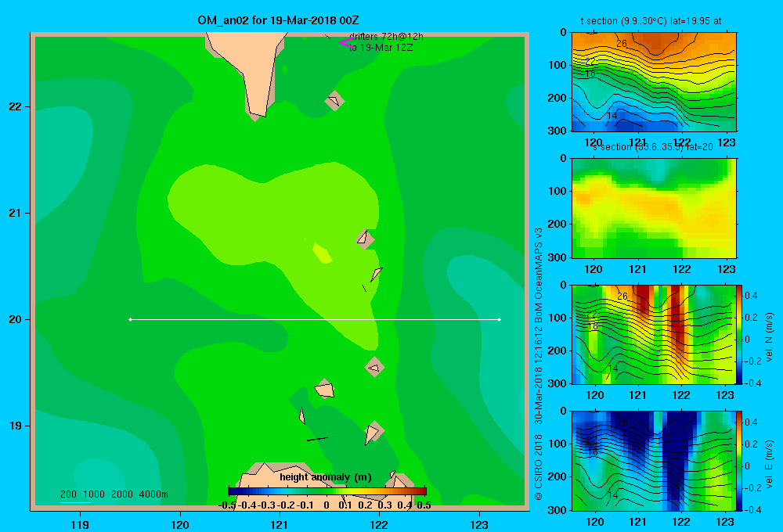783x532 pixels.
Task: Open the northward velocity section panel
Action: [x=654, y=334]
